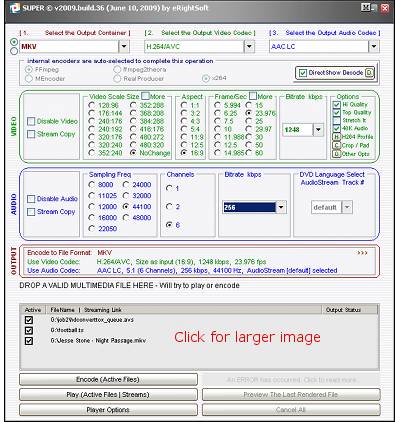Click audio bitrate field showing 256
The image size is (395, 422).
coord(249,208)
